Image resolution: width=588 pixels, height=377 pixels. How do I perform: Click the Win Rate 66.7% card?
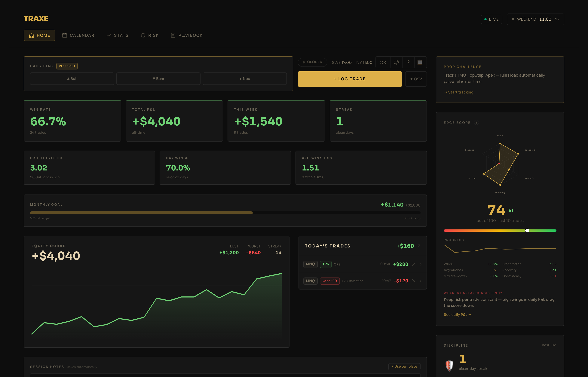[72, 121]
